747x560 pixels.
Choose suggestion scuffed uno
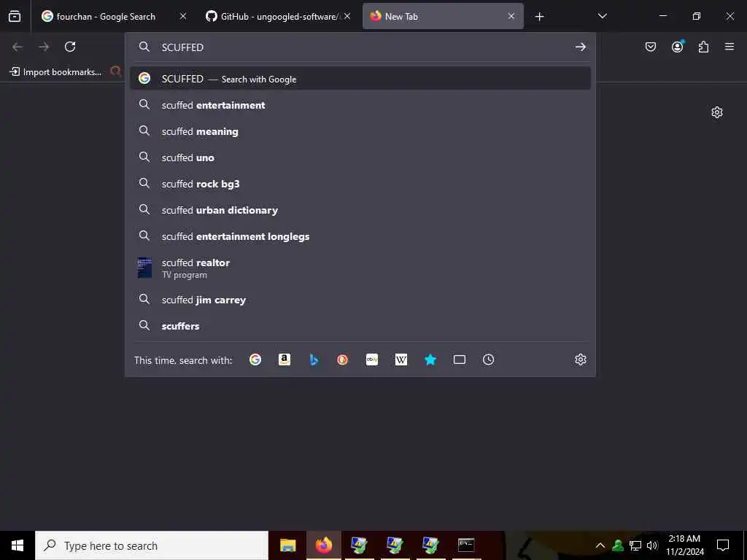[360, 157]
